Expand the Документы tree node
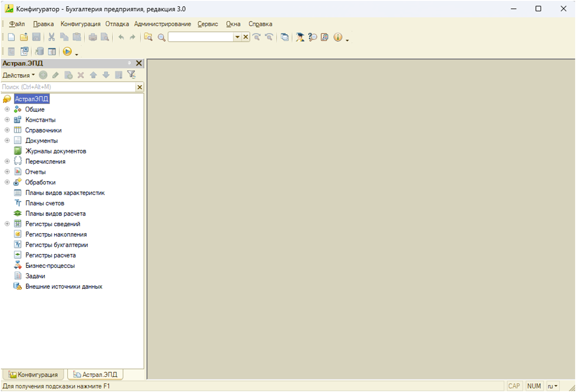Viewport: 576px width, 392px height. pos(7,141)
